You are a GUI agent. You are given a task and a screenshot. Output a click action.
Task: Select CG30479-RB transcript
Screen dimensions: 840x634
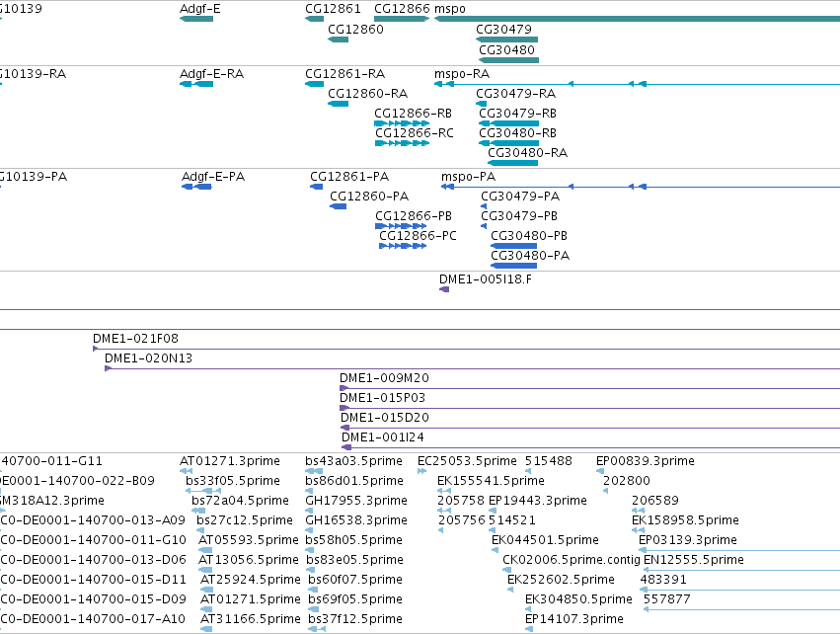pos(509,123)
